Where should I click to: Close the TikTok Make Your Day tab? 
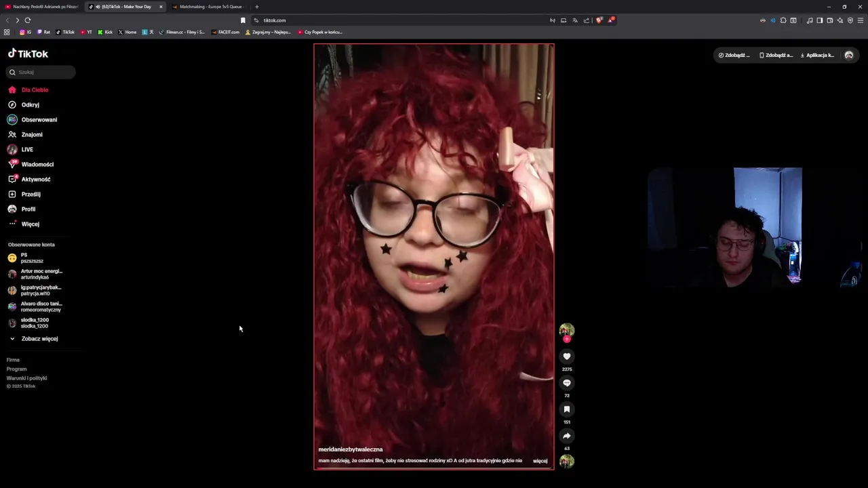point(161,7)
